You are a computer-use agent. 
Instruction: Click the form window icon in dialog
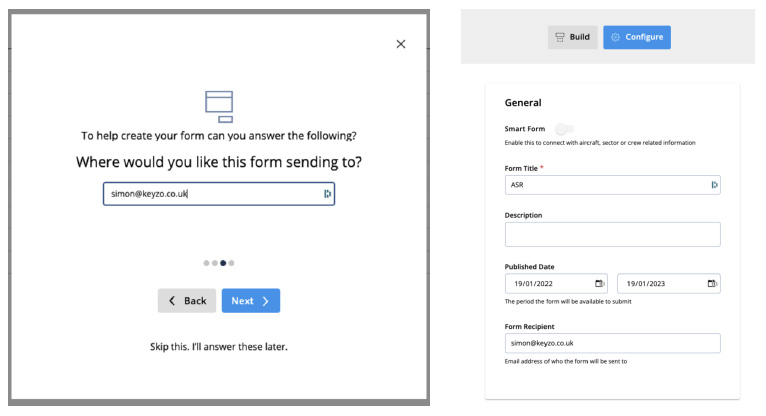pyautogui.click(x=219, y=105)
